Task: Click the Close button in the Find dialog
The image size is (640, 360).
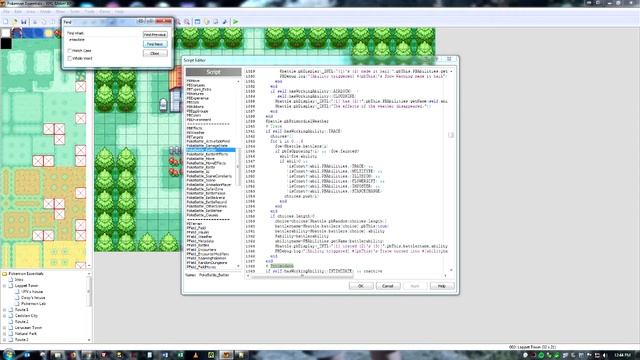Action: click(155, 53)
